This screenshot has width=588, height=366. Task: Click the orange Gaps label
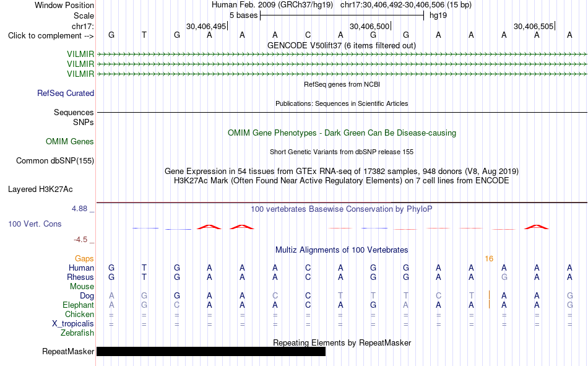coord(84,259)
